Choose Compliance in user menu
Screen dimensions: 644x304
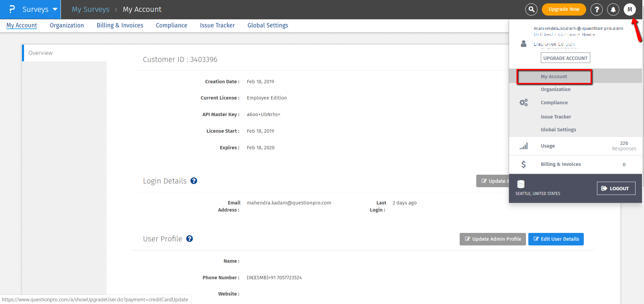pyautogui.click(x=554, y=103)
